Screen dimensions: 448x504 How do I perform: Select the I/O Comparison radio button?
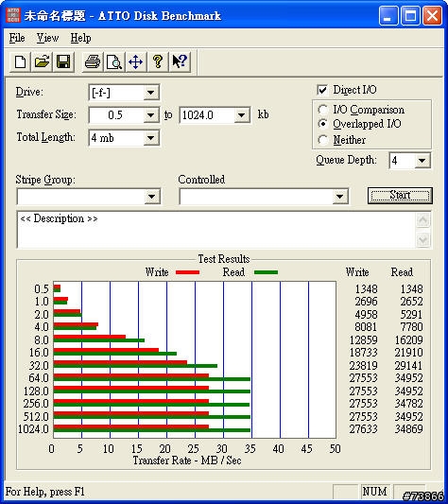tap(322, 110)
